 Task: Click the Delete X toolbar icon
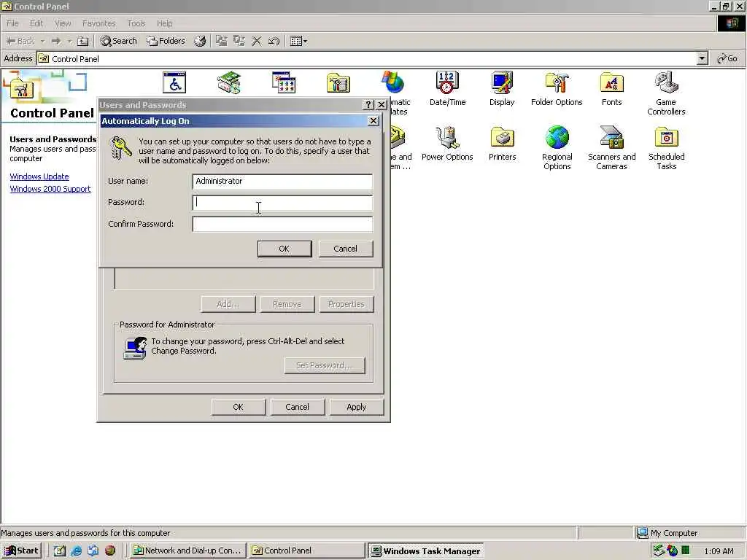(257, 41)
